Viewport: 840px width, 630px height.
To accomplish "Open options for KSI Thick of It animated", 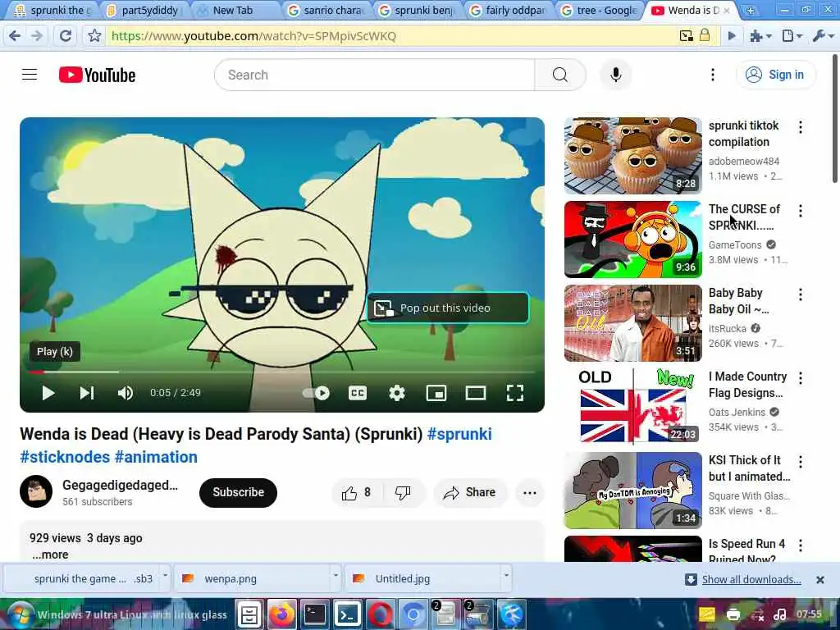I will (801, 461).
